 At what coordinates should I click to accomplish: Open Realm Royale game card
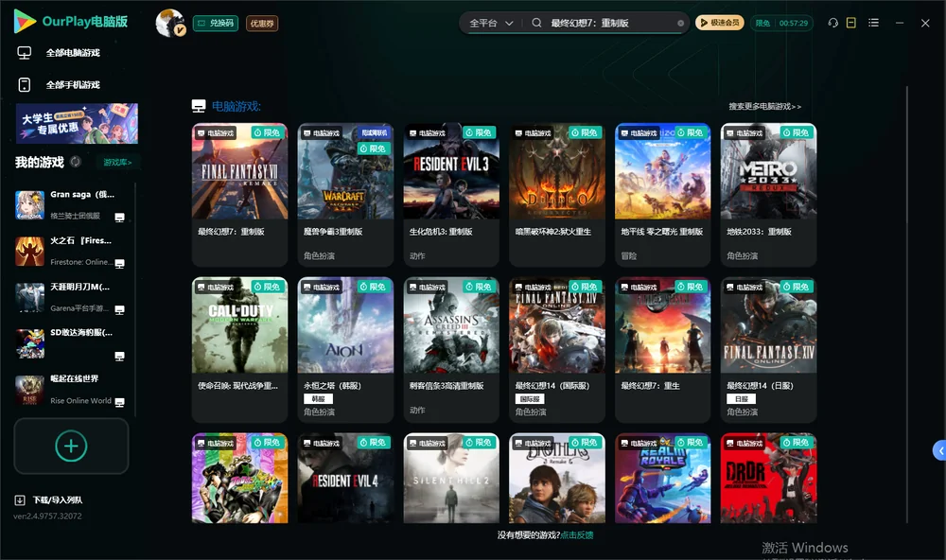click(662, 478)
